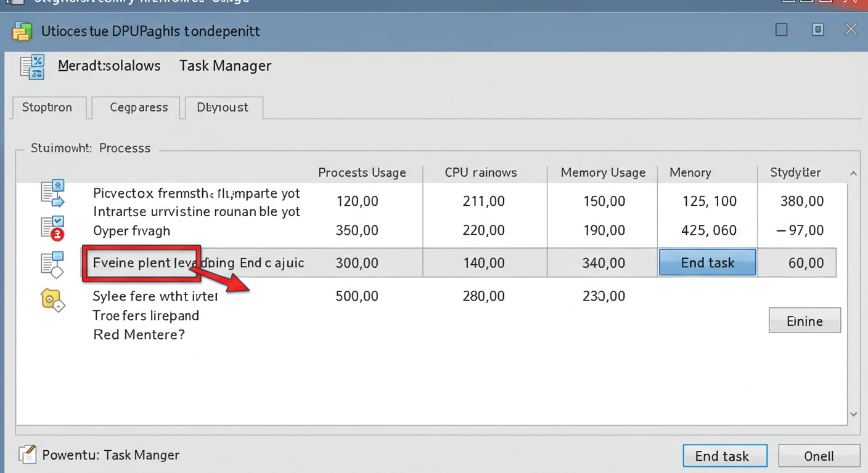Click End task in the bottom toolbar

[x=724, y=456]
